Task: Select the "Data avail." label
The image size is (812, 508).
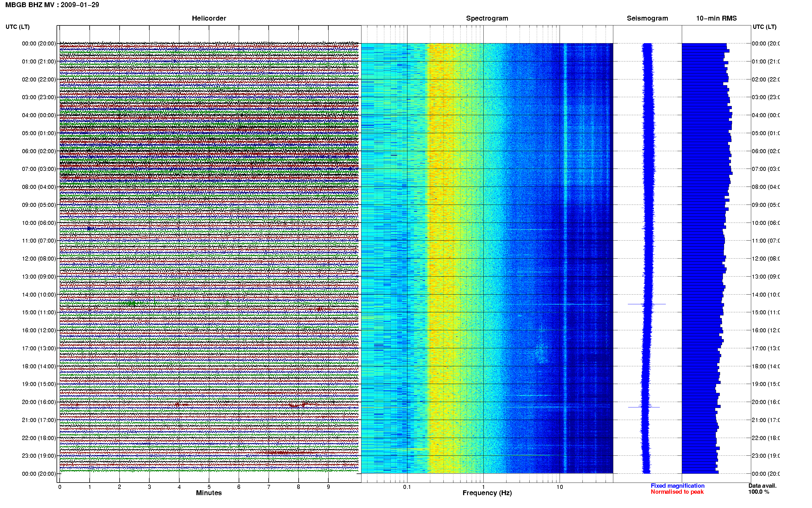Action: [x=762, y=486]
